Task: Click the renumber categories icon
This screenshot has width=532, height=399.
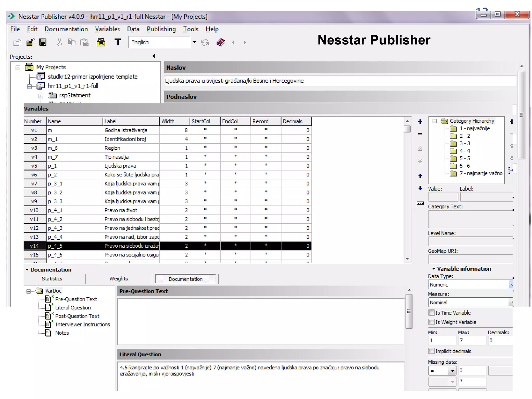Action: (510, 170)
